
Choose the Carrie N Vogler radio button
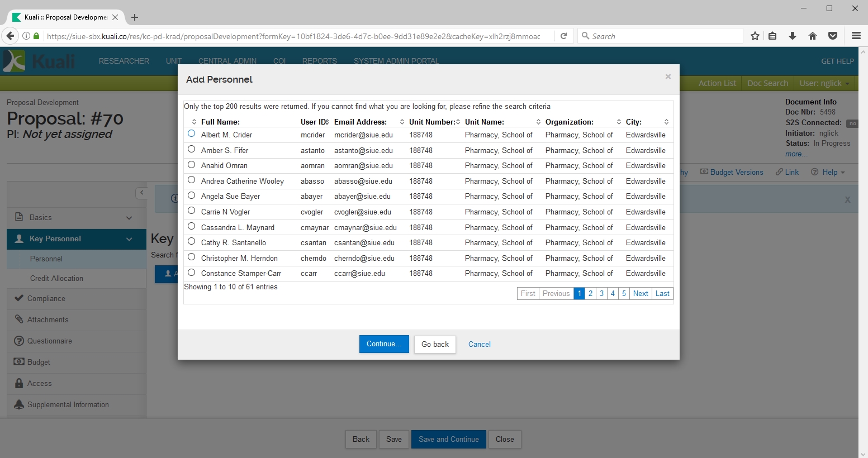192,211
